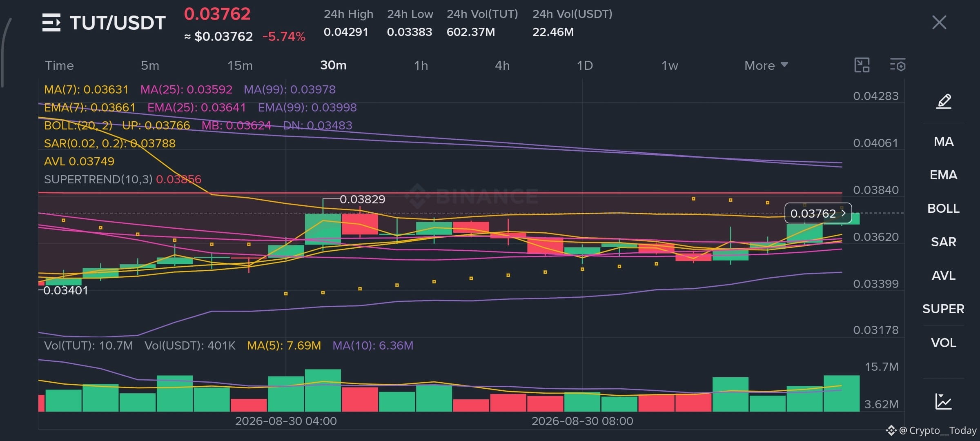The image size is (980, 441).
Task: Open chart indicator settings icon
Action: 898,65
